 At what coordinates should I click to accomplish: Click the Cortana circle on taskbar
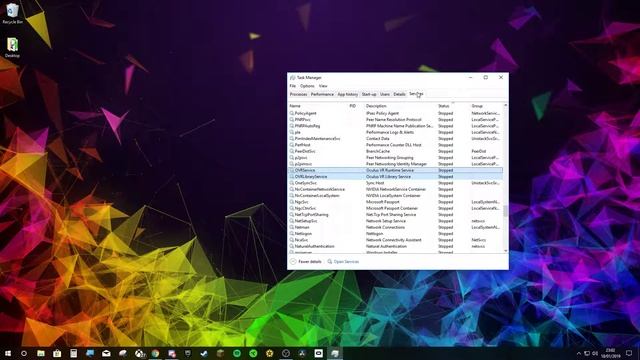pos(24,353)
